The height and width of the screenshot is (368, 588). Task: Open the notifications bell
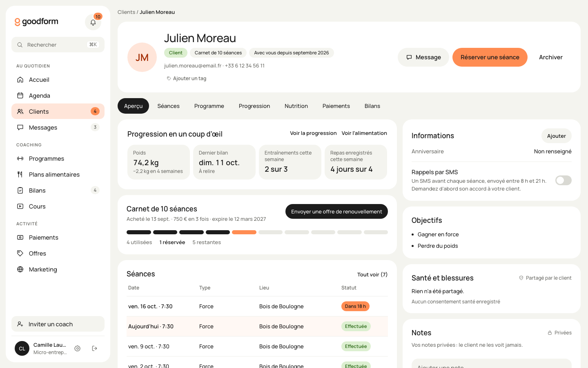(93, 22)
